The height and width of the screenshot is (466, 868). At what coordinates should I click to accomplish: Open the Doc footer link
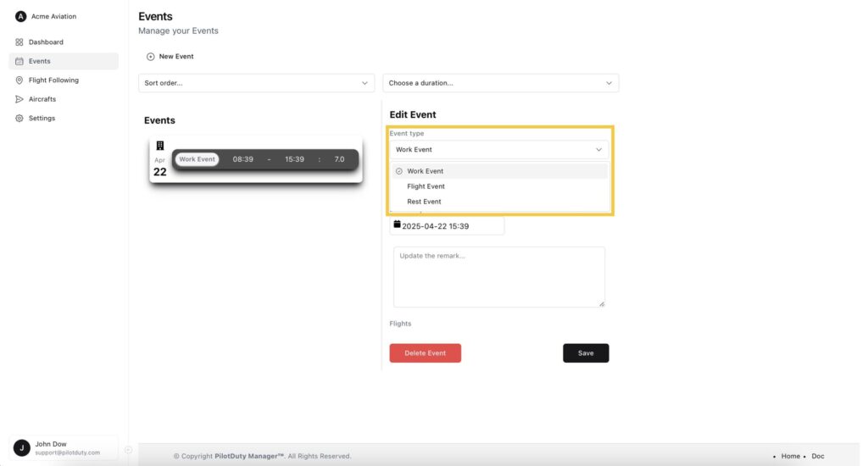coord(818,456)
